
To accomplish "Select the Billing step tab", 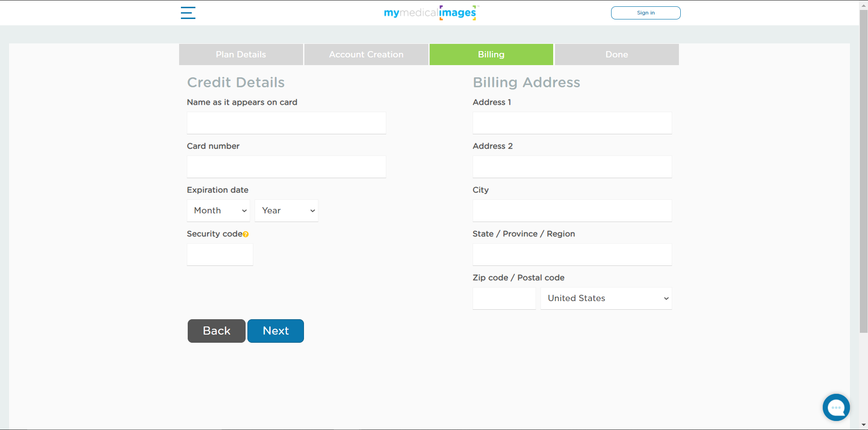I will (x=491, y=54).
